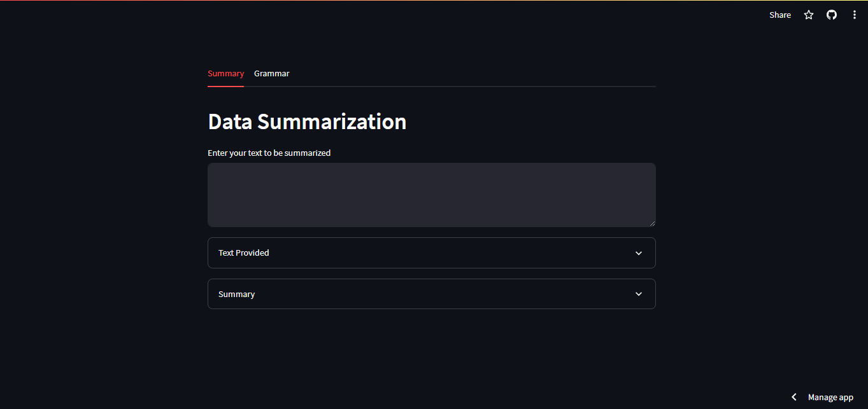This screenshot has width=868, height=409.
Task: Switch to the Grammar tab
Action: [271, 74]
